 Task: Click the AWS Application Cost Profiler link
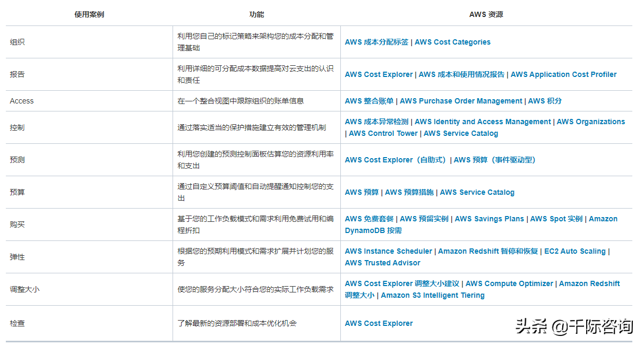[x=563, y=74]
